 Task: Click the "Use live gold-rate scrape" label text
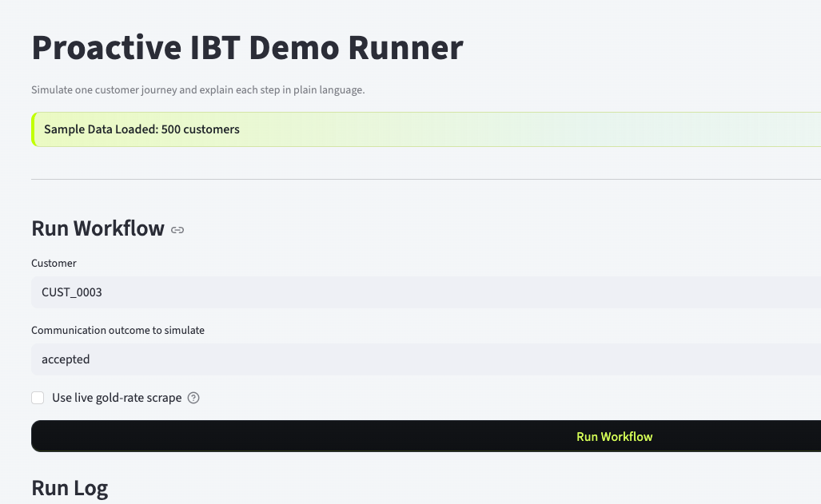coord(117,398)
